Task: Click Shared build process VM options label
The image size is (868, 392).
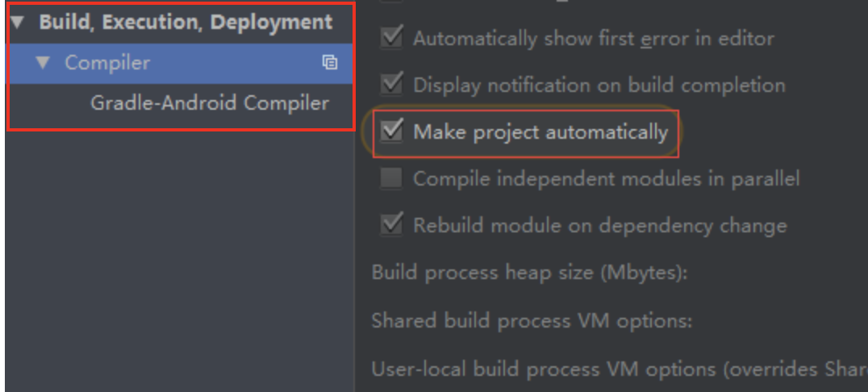Action: 532,320
